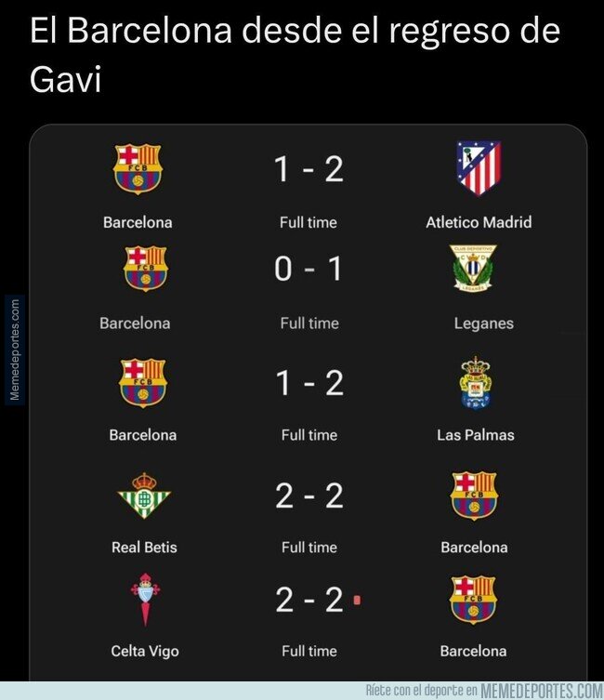Screen dimensions: 604x700
Task: Select the Las Palmas team name
Action: click(x=476, y=435)
